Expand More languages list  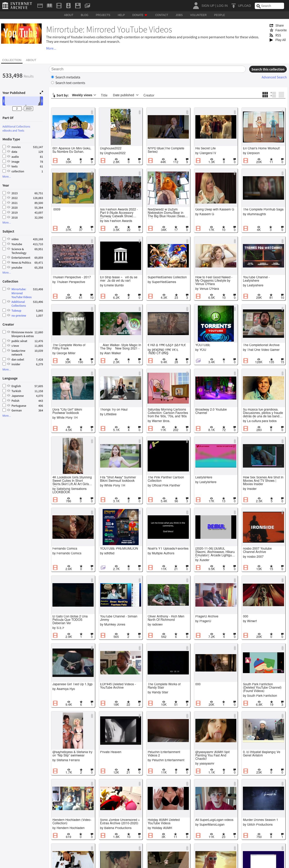click(x=6, y=416)
